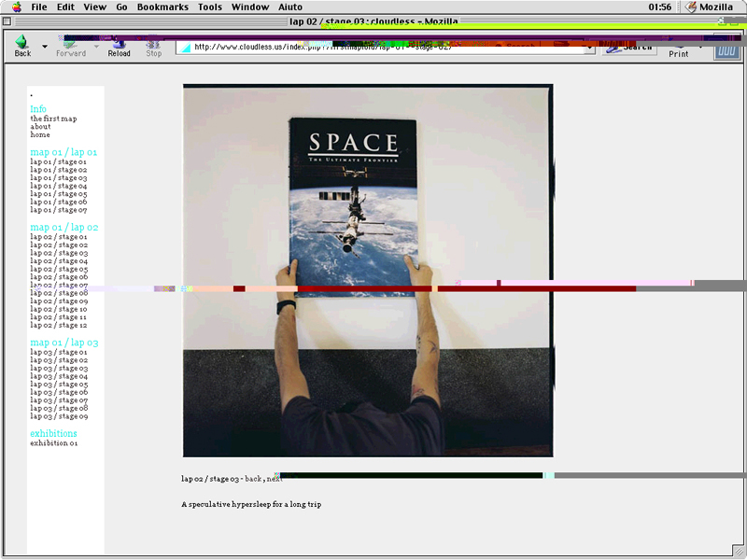Open 'lap 03 / stage 04' link

tap(59, 376)
